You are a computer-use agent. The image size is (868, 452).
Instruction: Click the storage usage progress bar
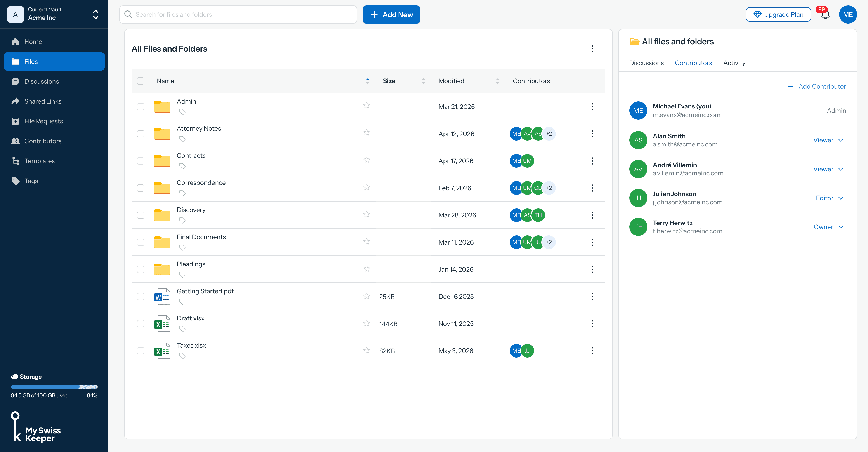click(54, 387)
